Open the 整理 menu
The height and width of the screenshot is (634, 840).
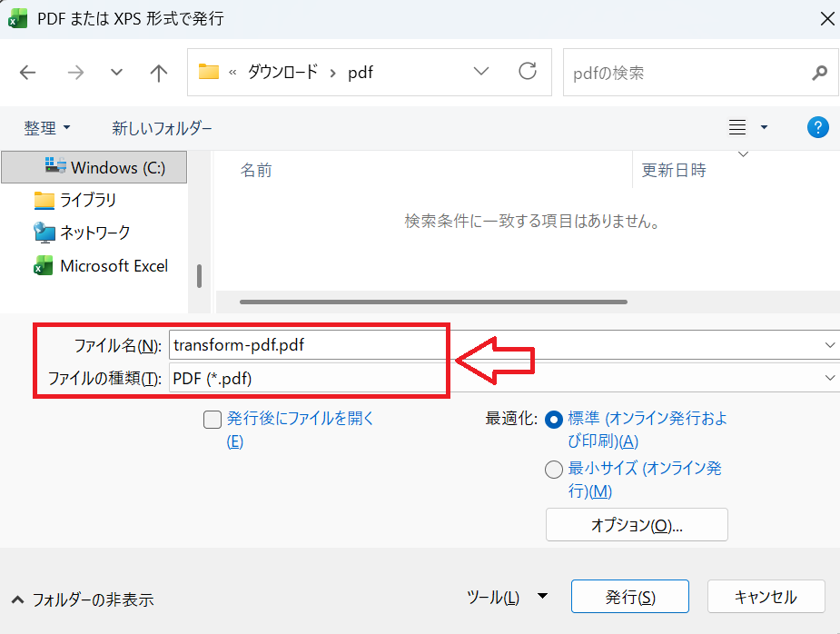[47, 128]
